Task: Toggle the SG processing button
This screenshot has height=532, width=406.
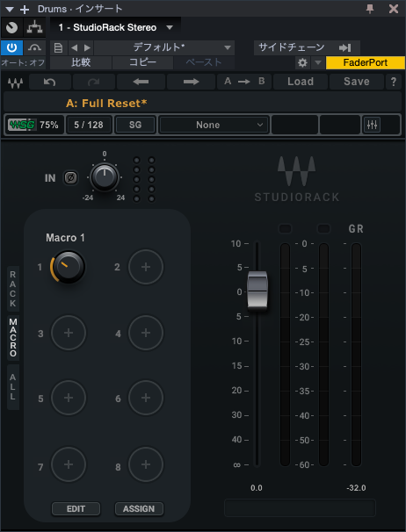Action: 135,125
